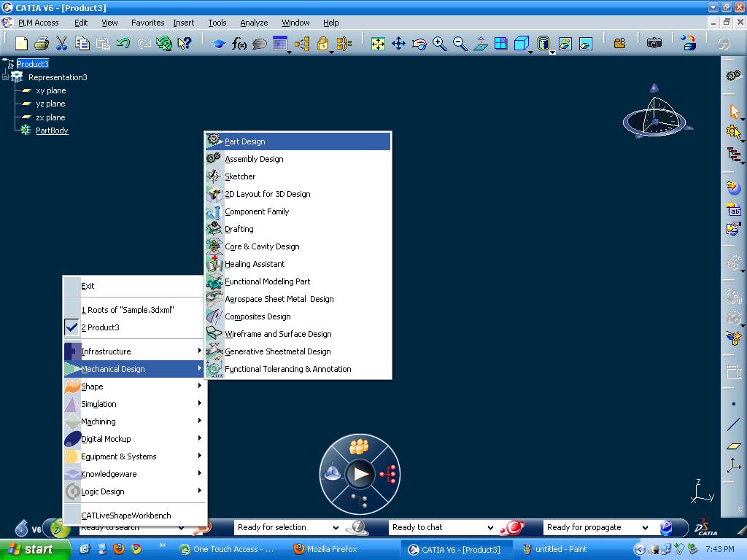747x560 pixels.
Task: Click the lock icon in toolbar
Action: (322, 44)
